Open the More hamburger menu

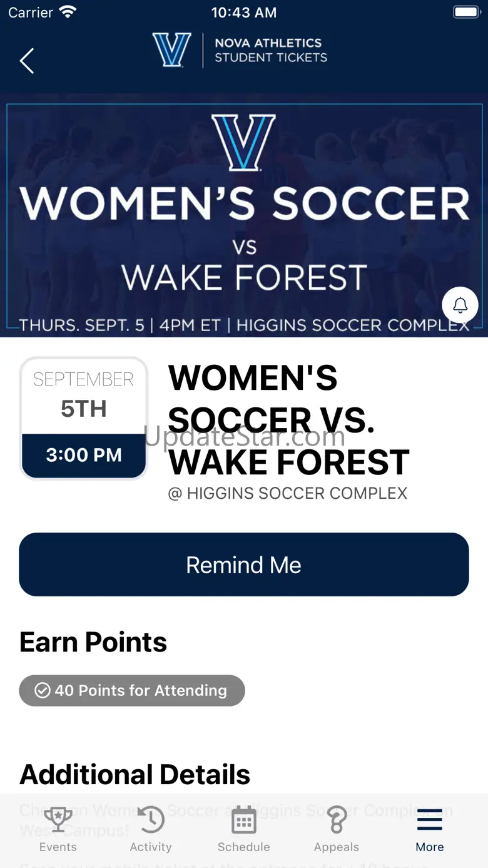tap(430, 829)
